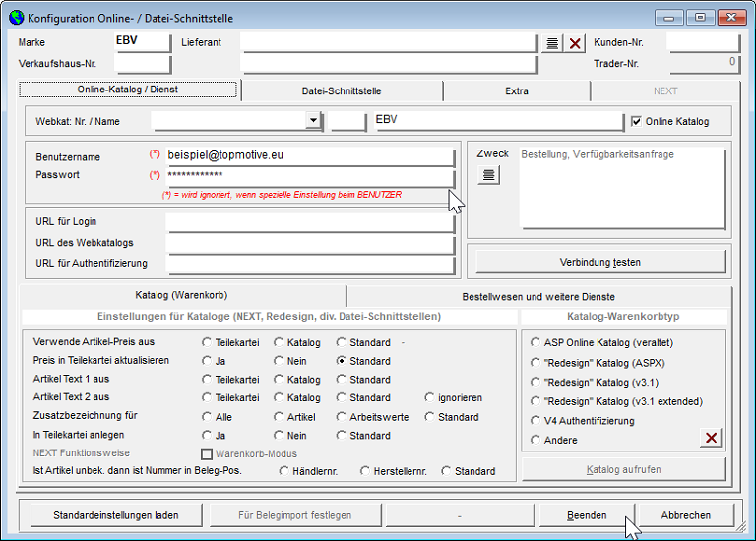
Task: Clear supplier with red X beside Lieferant
Action: click(574, 43)
